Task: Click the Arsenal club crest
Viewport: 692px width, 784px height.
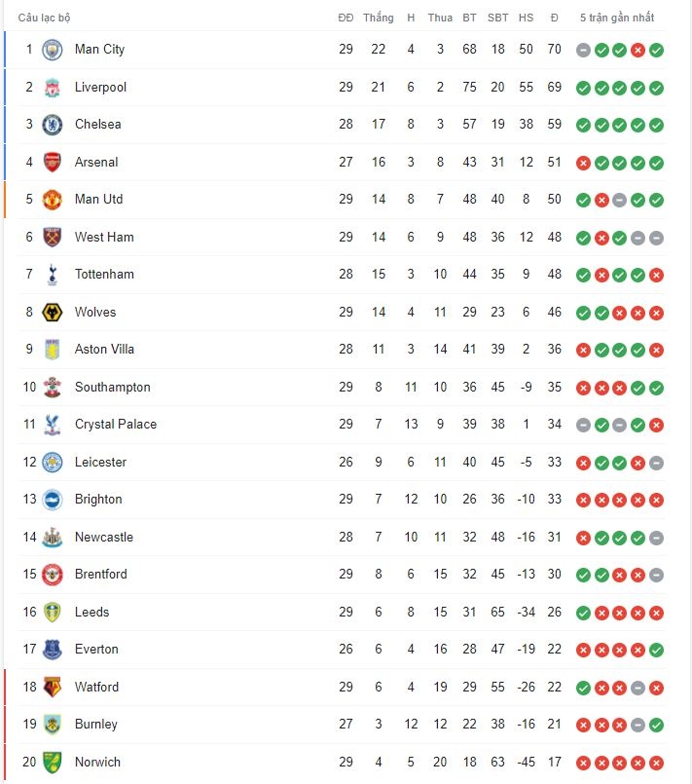Action: pyautogui.click(x=52, y=162)
